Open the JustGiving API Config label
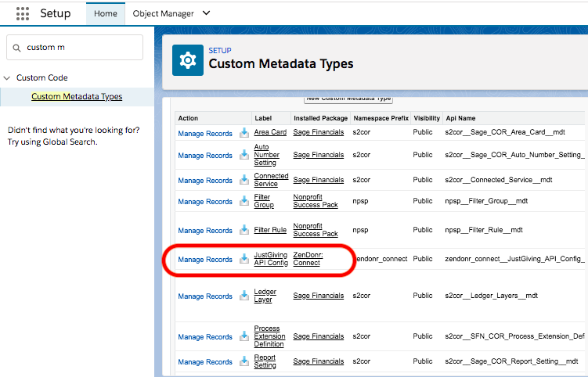This screenshot has width=588, height=377. 271,259
